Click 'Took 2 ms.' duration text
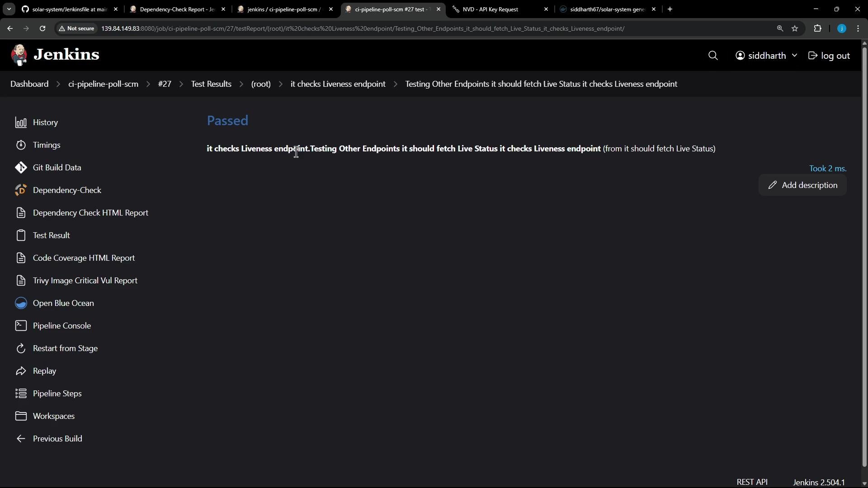868x488 pixels. [828, 169]
